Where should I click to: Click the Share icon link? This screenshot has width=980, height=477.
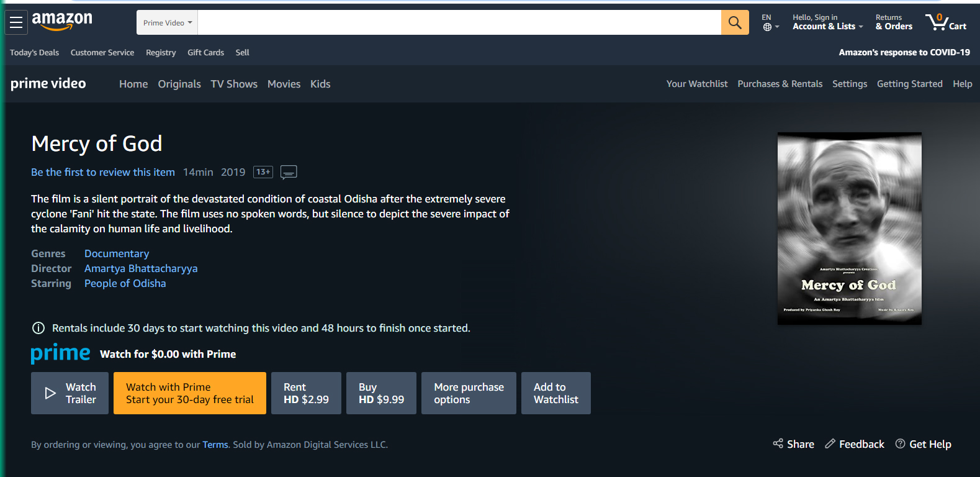[x=793, y=444]
